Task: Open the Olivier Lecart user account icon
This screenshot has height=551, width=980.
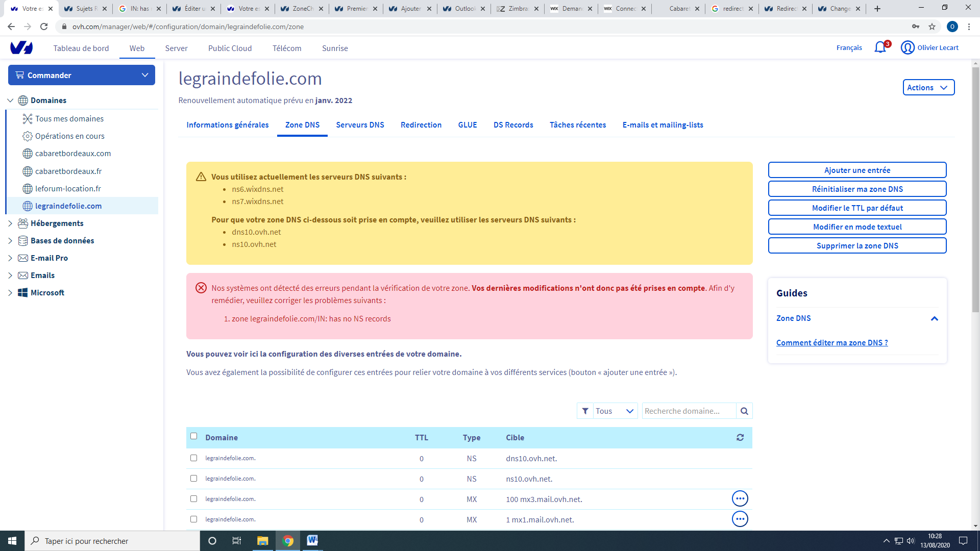Action: pyautogui.click(x=907, y=47)
